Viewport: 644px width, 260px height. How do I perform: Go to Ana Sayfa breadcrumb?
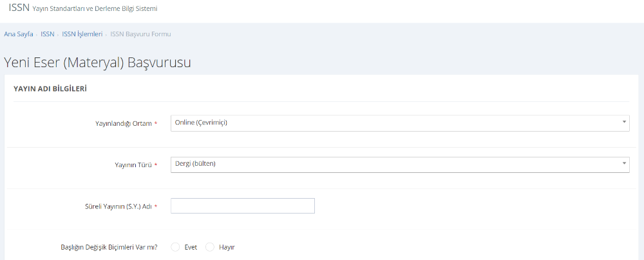19,34
